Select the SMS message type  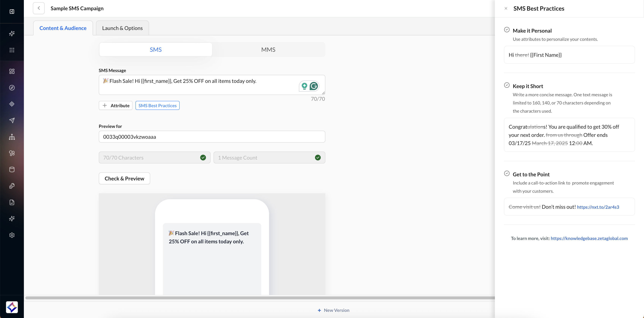pos(155,50)
